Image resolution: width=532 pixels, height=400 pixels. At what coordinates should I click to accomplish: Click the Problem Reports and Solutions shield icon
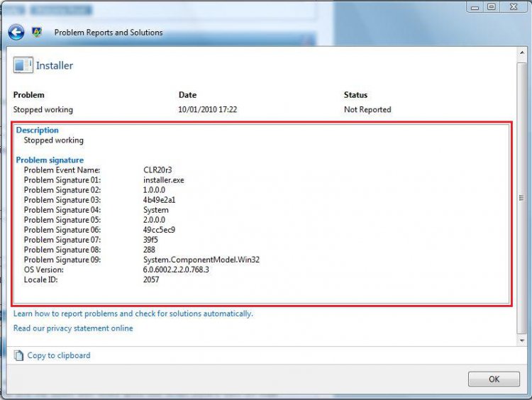click(38, 33)
